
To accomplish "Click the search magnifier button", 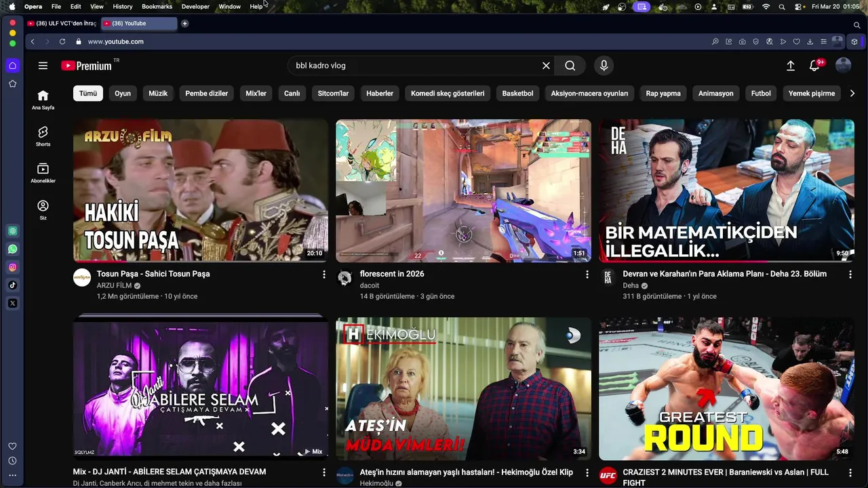I will (x=570, y=66).
